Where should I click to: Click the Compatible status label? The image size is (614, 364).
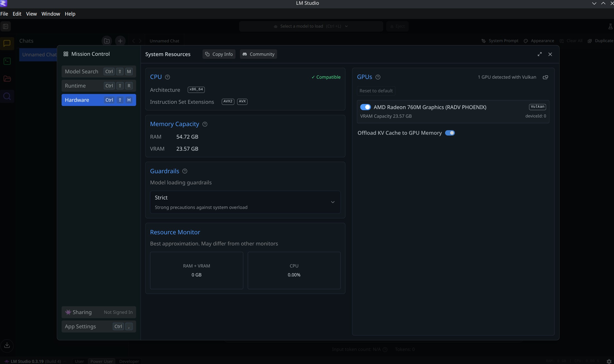[326, 77]
